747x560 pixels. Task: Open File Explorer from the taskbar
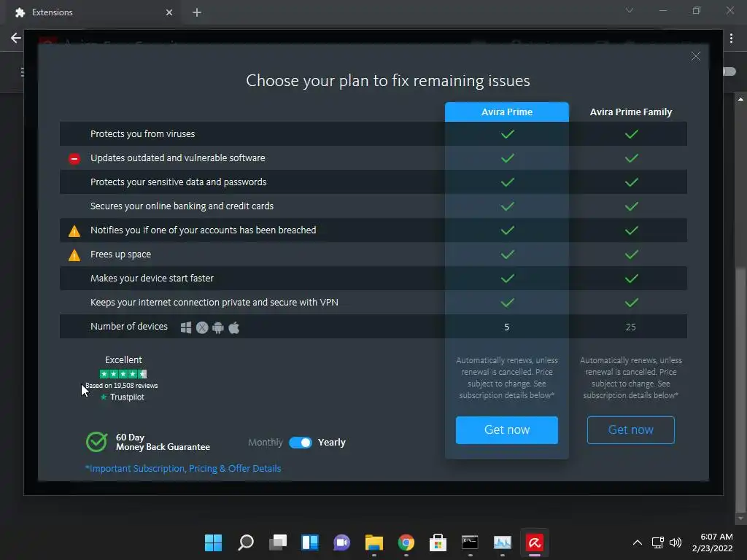tap(374, 542)
